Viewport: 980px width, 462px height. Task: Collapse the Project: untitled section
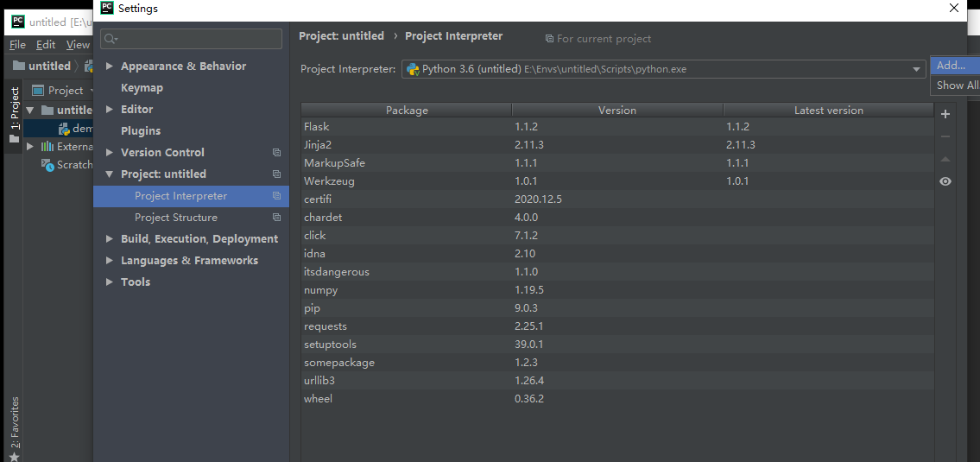110,174
